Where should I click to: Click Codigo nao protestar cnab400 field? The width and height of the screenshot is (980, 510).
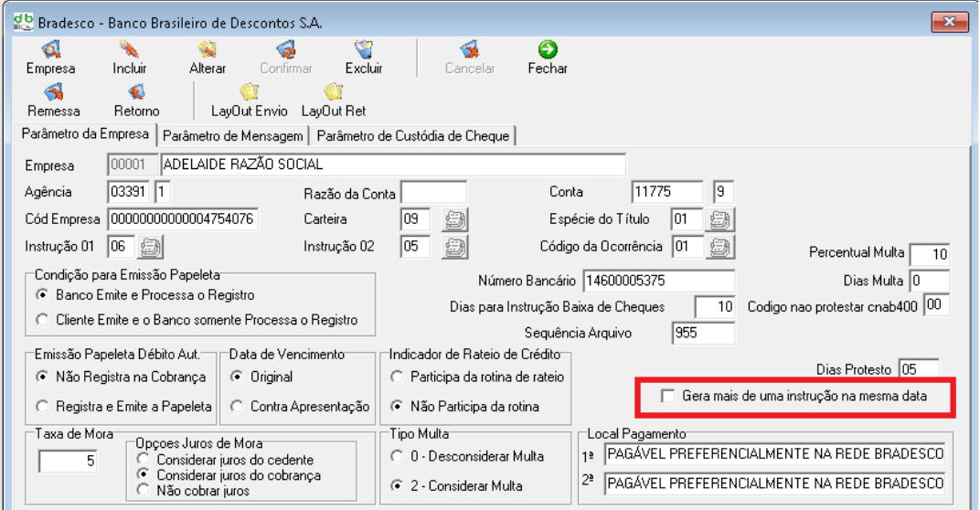(x=936, y=305)
